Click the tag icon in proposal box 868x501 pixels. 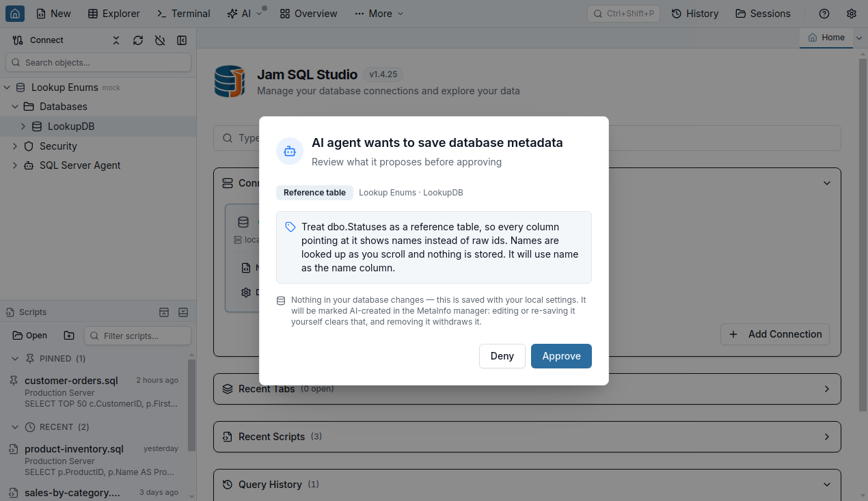[x=290, y=227]
